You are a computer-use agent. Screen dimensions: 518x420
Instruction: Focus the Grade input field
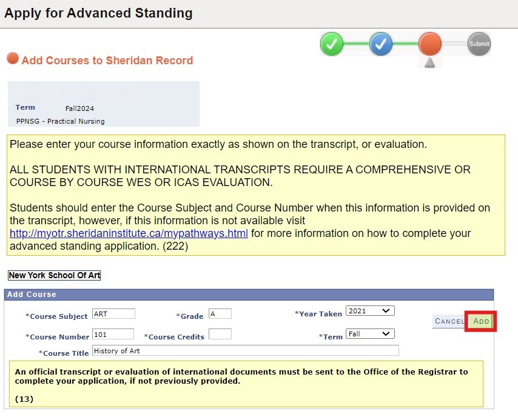tap(220, 314)
